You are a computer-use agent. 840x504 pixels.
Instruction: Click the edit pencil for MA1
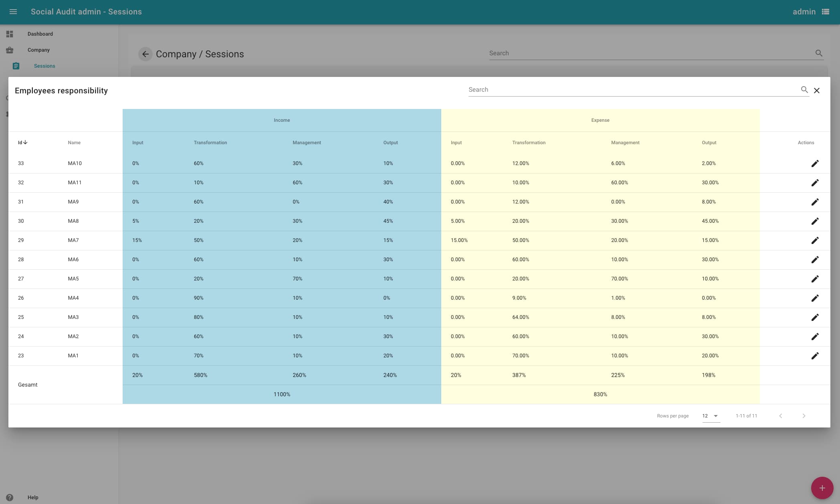(x=815, y=356)
